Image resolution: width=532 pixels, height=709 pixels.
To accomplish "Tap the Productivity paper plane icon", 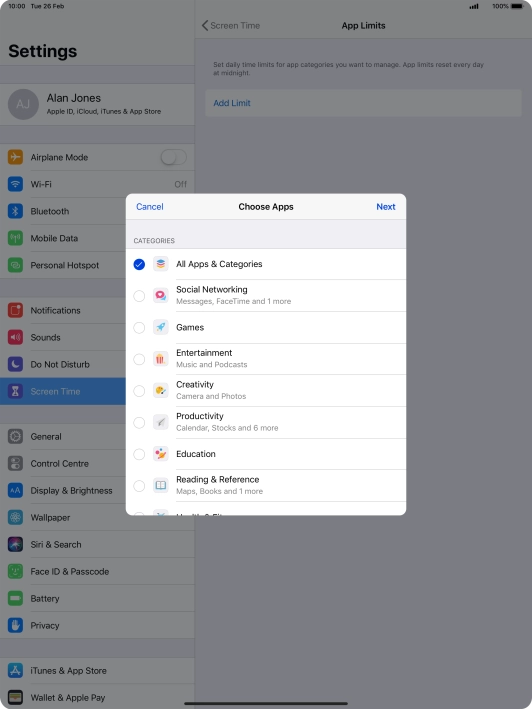I will click(x=160, y=422).
